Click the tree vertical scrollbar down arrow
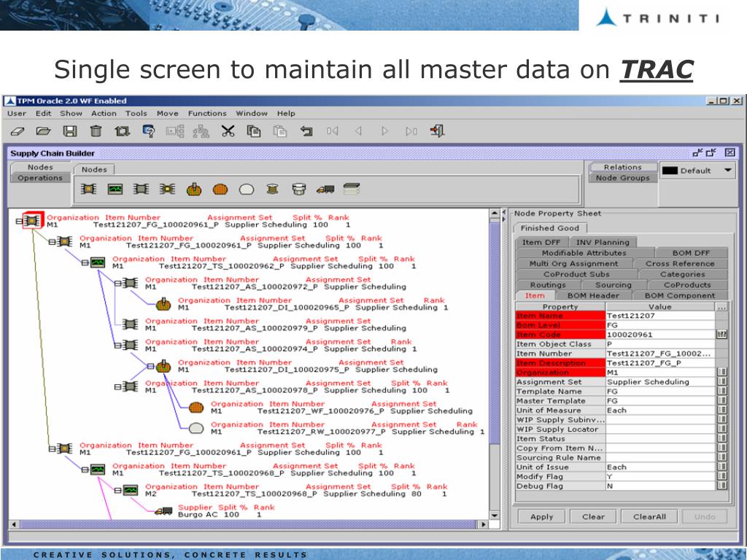This screenshot has width=747, height=560. pos(495,516)
